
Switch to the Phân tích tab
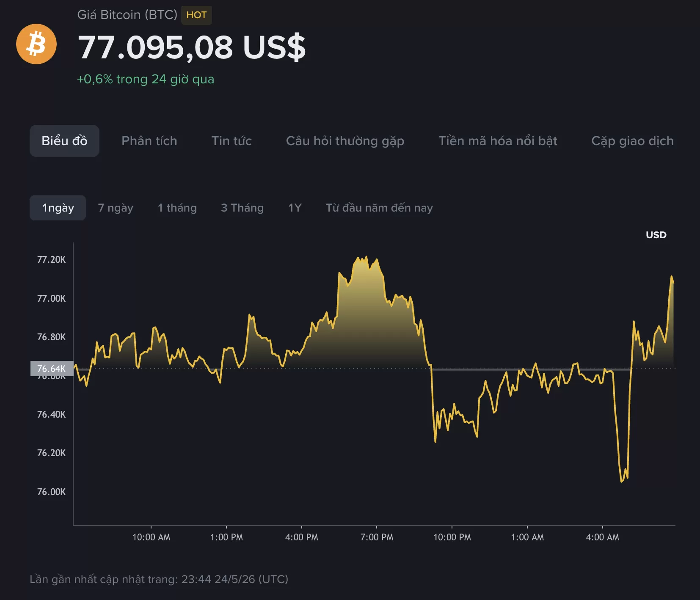tap(149, 141)
